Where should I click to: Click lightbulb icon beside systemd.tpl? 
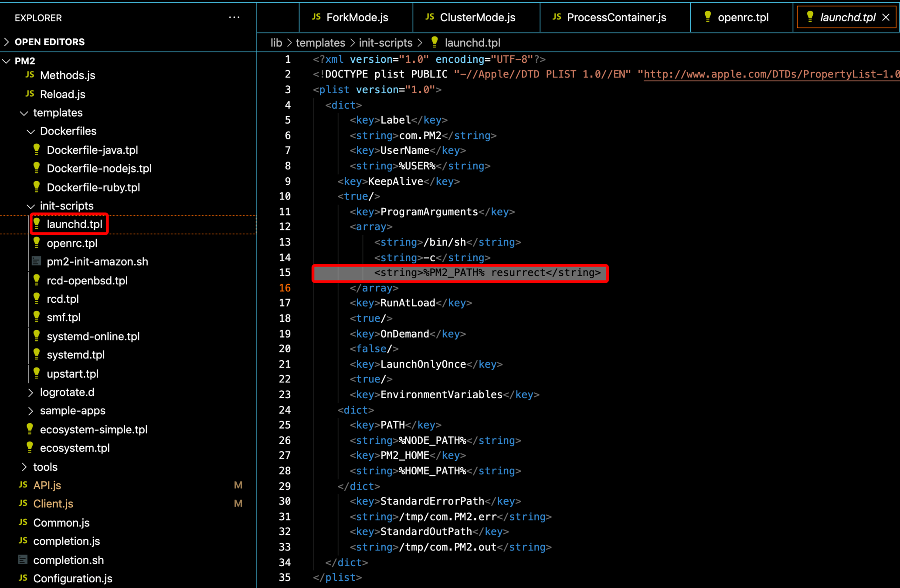[x=37, y=355]
